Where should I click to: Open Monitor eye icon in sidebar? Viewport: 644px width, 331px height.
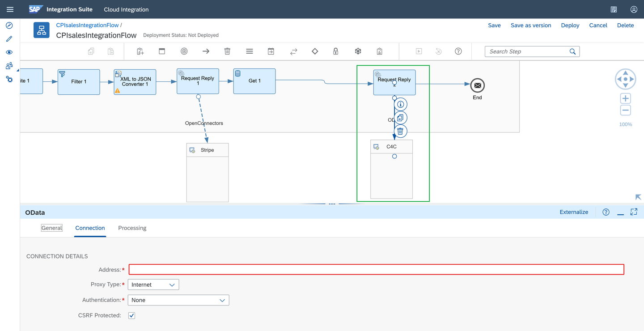coord(9,52)
